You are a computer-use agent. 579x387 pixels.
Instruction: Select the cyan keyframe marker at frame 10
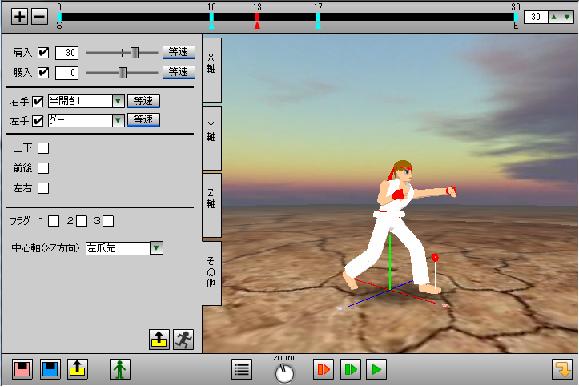212,21
